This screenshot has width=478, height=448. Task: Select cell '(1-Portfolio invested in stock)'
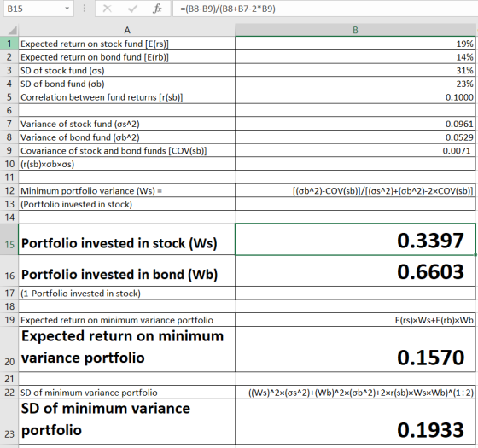pos(127,294)
